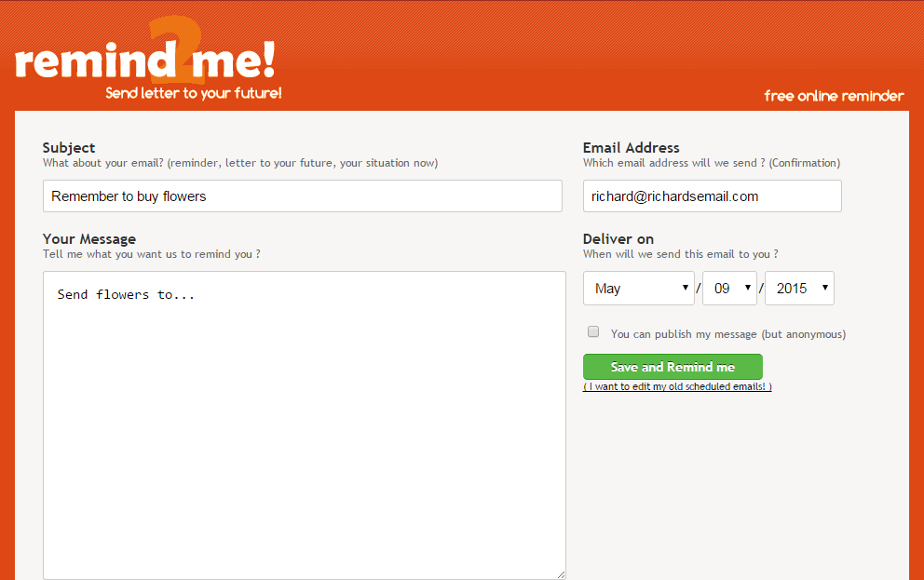Open the month dropdown showing May
The image size is (924, 580).
point(639,289)
